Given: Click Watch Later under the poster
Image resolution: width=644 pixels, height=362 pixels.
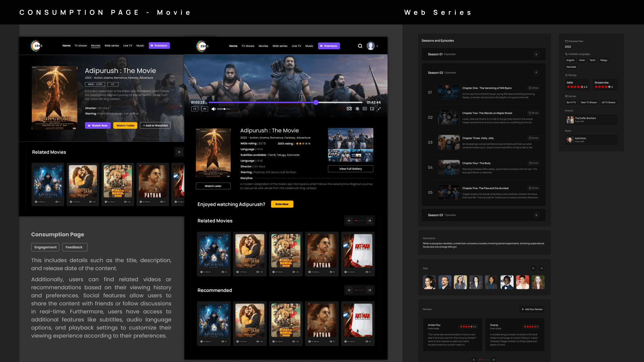Looking at the screenshot, I should click(213, 186).
